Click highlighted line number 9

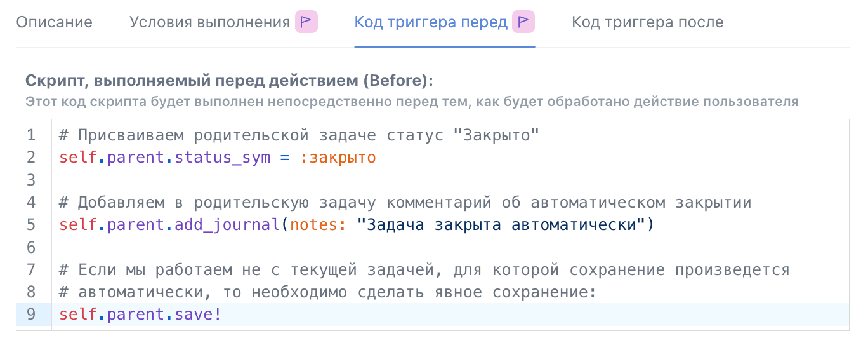32,314
